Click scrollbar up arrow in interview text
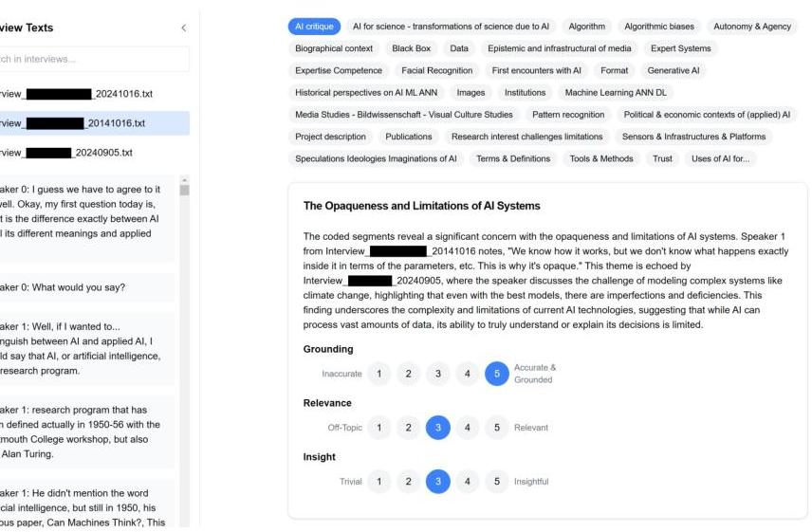 coord(184,180)
